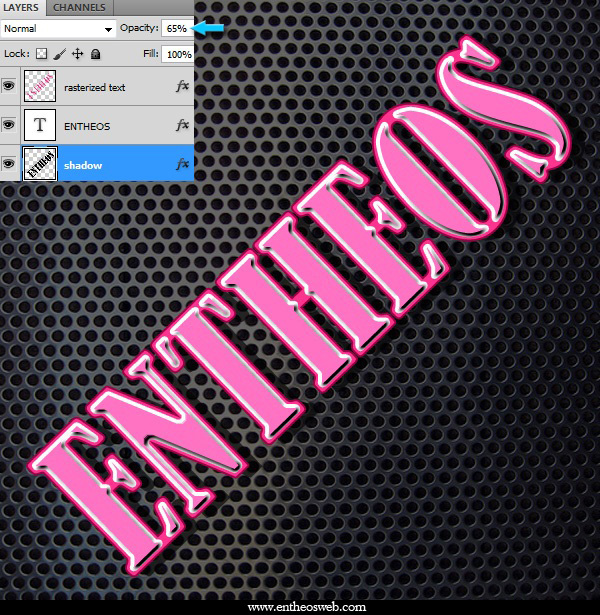Toggle lock all padlock icon
The image size is (600, 615).
(95, 54)
